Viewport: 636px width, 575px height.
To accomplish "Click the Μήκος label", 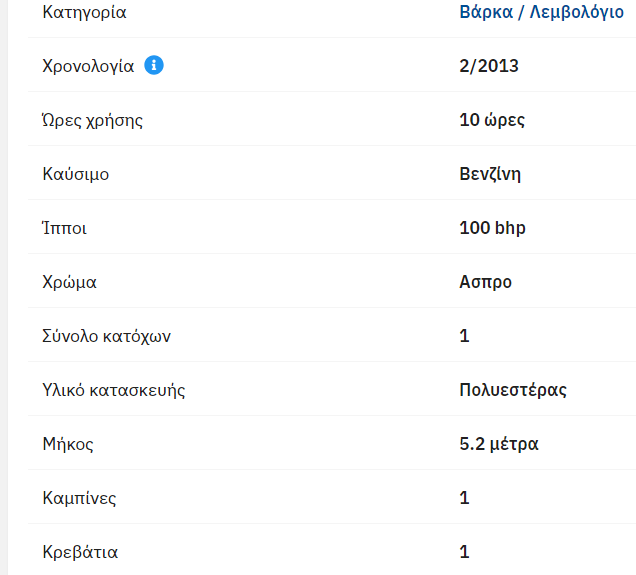I will coord(67,444).
